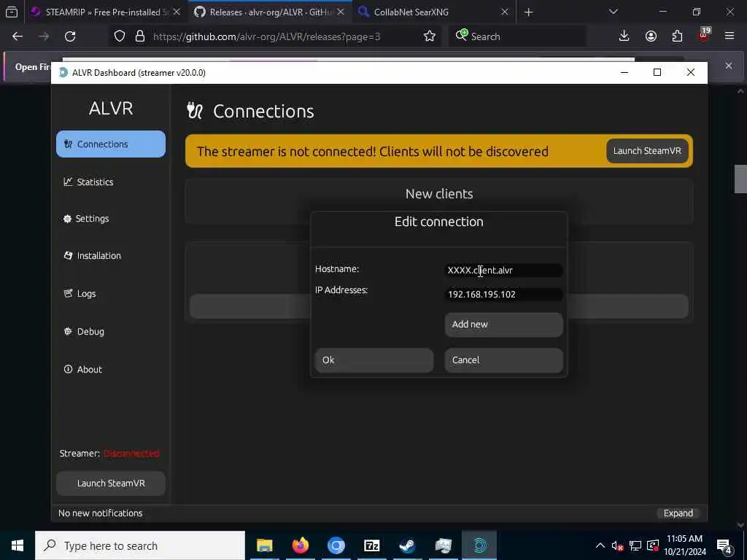Maximize the ALVR Dashboard window
Image resolution: width=747 pixels, height=560 pixels.
[x=657, y=72]
